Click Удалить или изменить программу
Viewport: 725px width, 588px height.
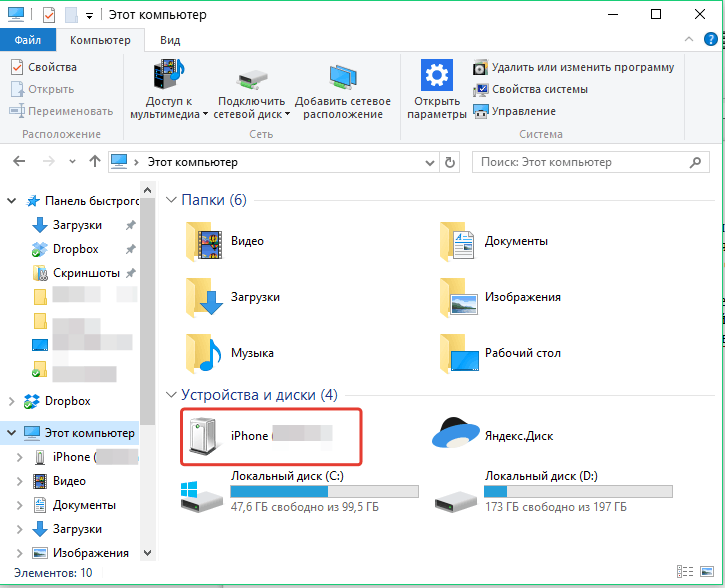[x=573, y=67]
